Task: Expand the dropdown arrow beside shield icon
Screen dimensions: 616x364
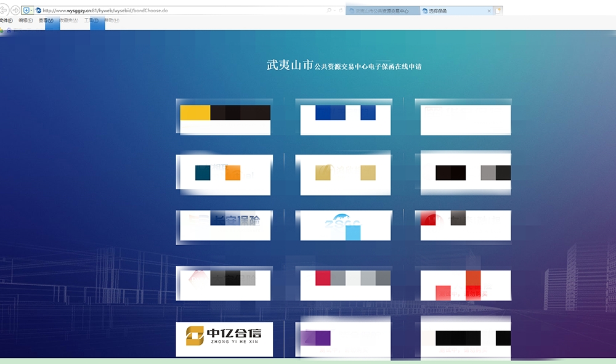Action: (31, 10)
